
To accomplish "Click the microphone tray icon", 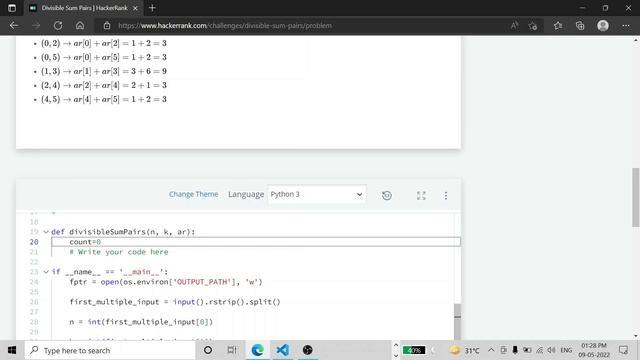I will pyautogui.click(x=515, y=350).
